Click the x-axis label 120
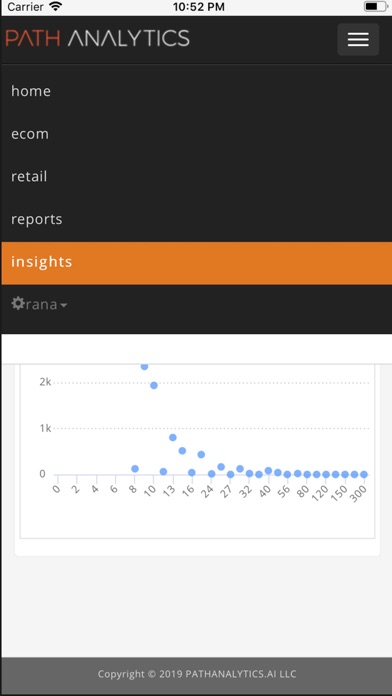The image size is (392, 696). pos(320,492)
